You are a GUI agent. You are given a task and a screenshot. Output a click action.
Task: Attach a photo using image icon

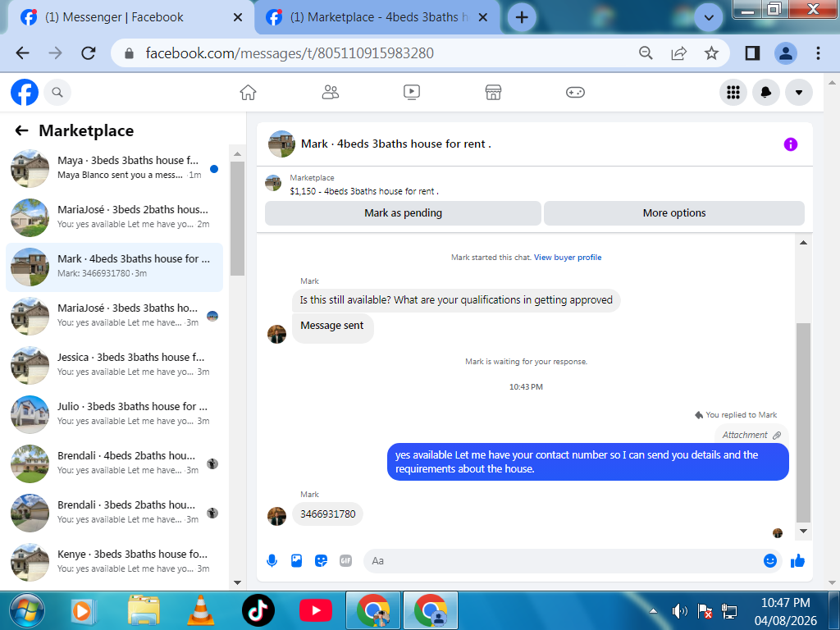[x=296, y=561]
